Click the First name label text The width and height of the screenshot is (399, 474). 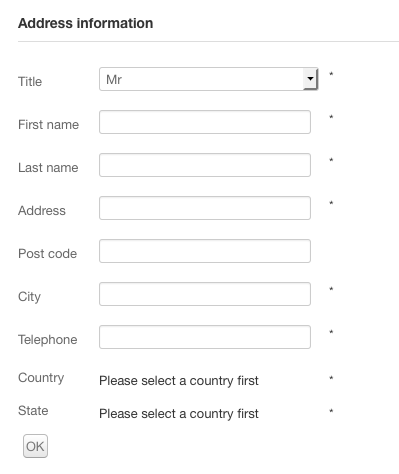coord(48,125)
